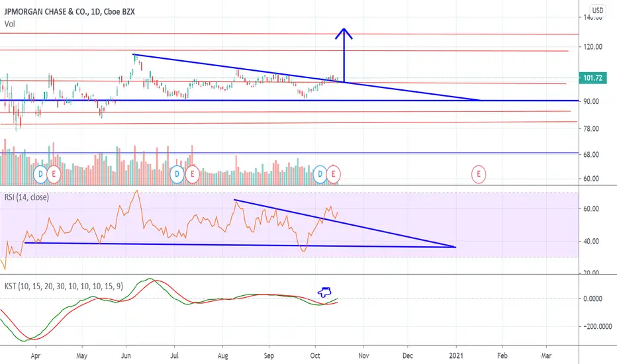Click Nov on the time axis
The height and width of the screenshot is (364, 617).
[363, 356]
